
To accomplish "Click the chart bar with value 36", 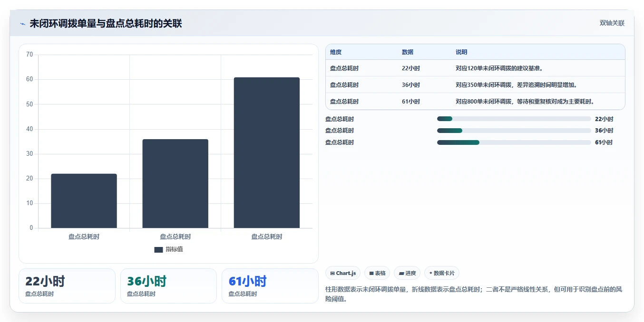I will coord(175,183).
